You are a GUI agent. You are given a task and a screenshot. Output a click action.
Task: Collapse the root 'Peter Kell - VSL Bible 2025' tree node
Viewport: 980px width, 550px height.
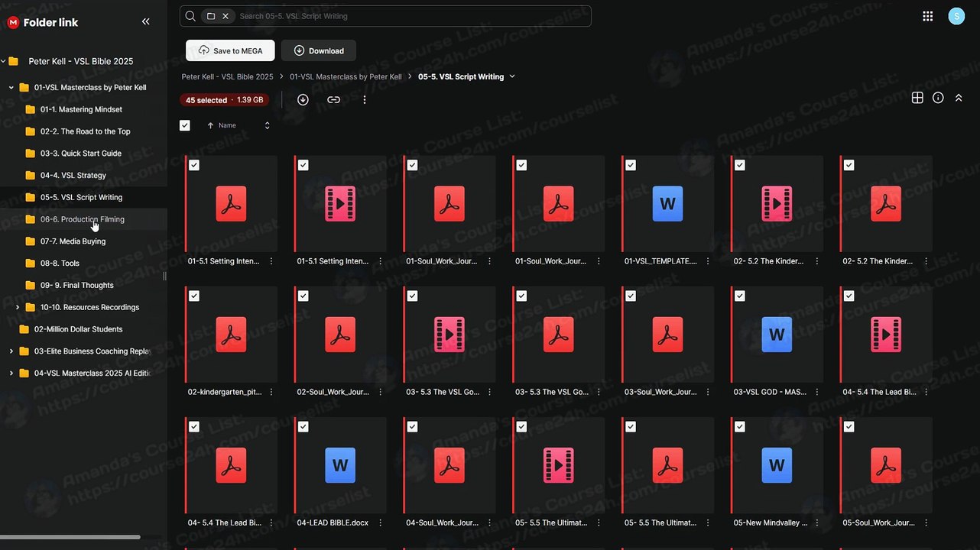point(4,62)
